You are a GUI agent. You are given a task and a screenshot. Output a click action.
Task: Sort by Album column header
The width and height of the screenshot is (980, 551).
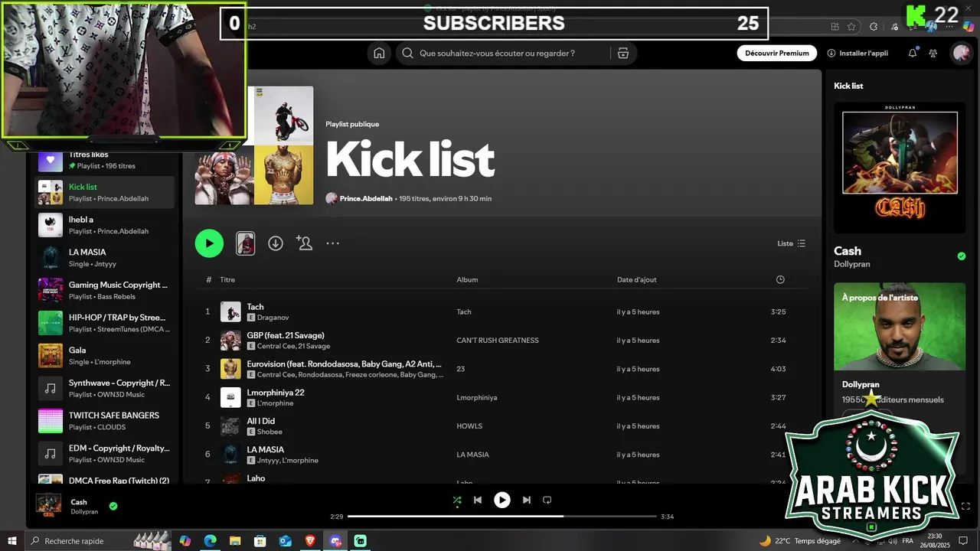tap(467, 279)
